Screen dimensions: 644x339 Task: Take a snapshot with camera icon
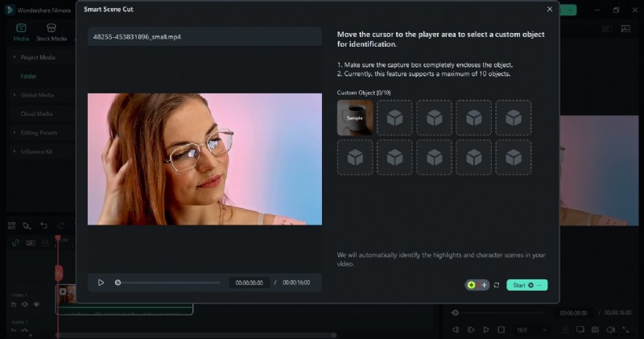click(x=595, y=329)
